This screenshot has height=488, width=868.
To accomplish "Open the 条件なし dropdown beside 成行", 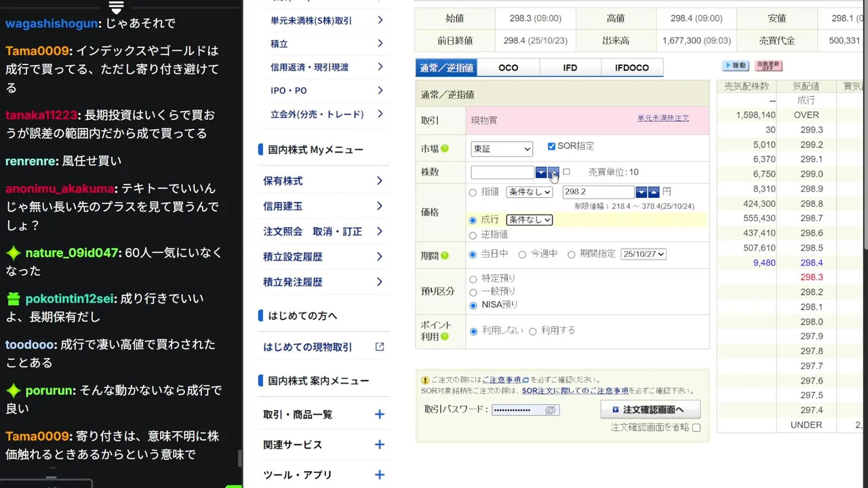I will point(529,220).
